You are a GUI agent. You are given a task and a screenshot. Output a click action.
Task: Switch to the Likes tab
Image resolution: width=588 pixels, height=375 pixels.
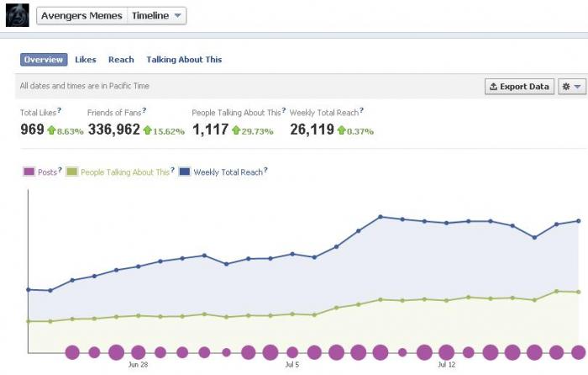86,60
